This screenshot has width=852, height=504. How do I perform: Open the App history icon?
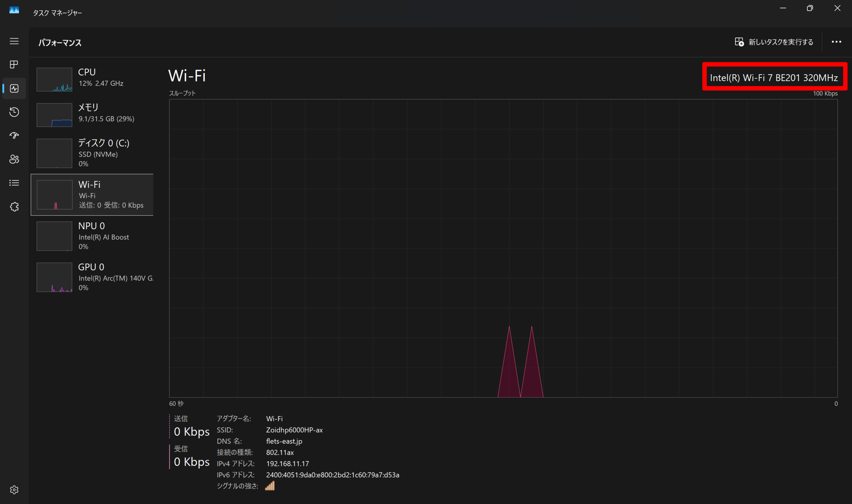pos(14,112)
